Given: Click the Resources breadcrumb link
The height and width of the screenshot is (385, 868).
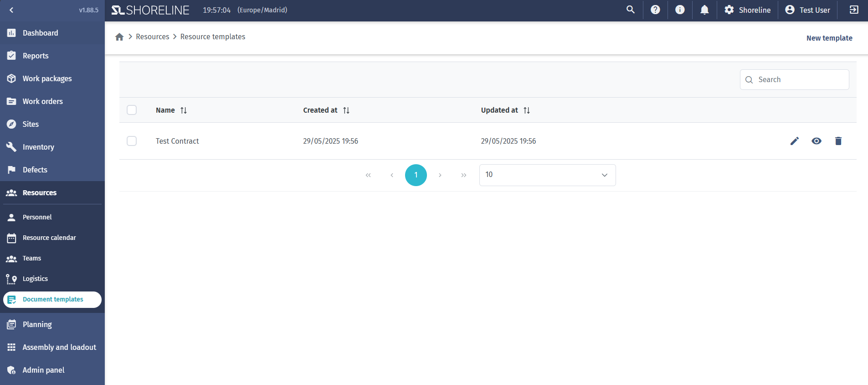Looking at the screenshot, I should click(152, 36).
